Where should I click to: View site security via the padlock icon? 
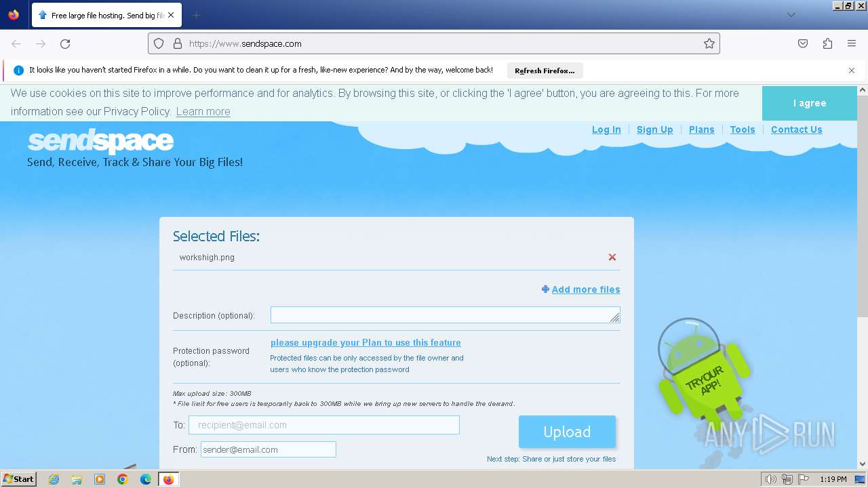click(178, 43)
